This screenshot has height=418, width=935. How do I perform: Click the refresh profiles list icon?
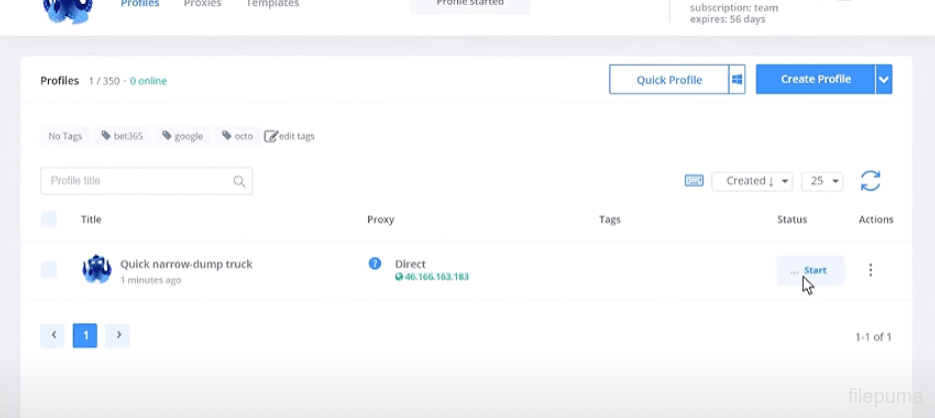coord(870,181)
